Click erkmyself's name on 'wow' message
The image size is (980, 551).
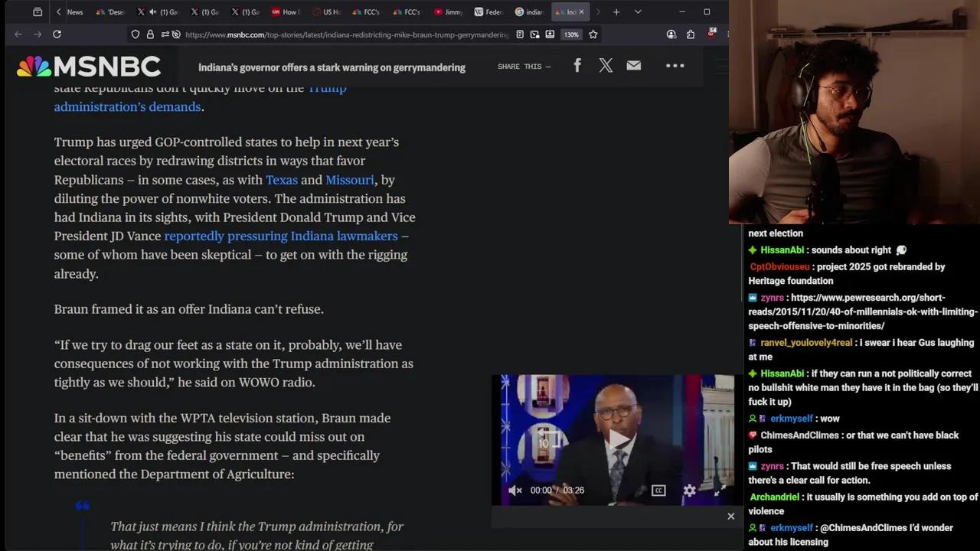[792, 419]
